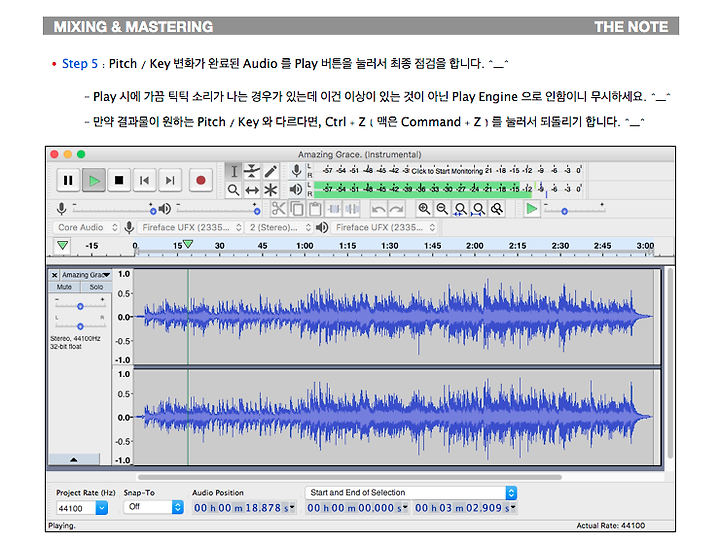Skip to end of track
The height and width of the screenshot is (543, 720).
170,180
